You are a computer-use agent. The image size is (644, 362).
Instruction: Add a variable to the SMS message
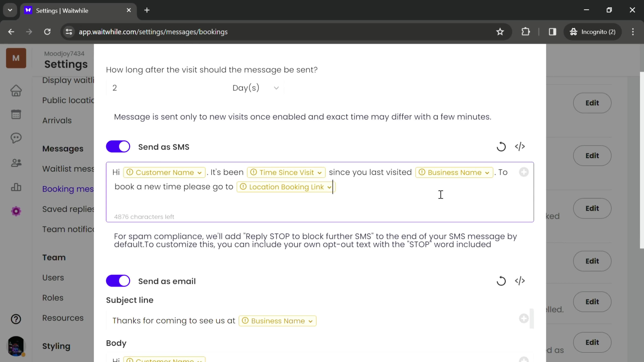pyautogui.click(x=524, y=172)
